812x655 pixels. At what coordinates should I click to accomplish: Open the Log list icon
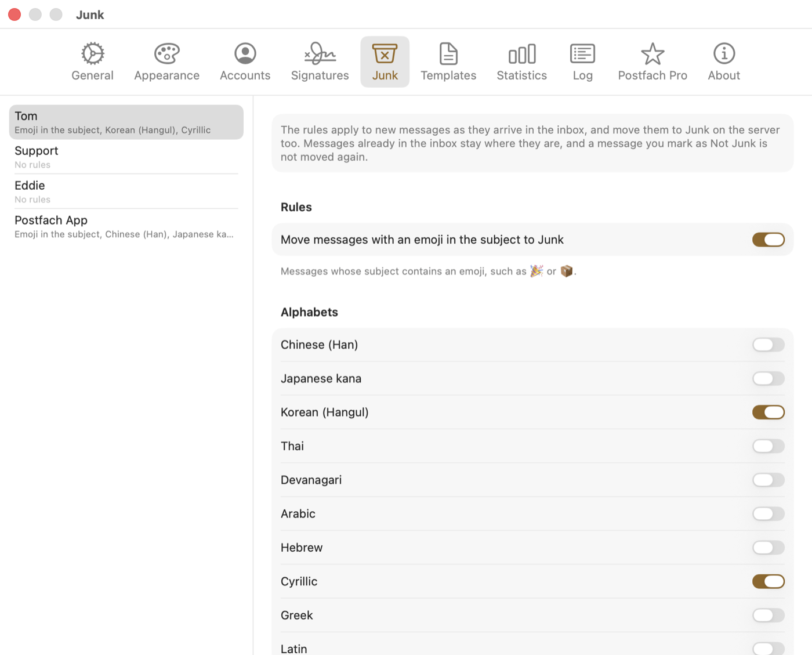click(582, 54)
